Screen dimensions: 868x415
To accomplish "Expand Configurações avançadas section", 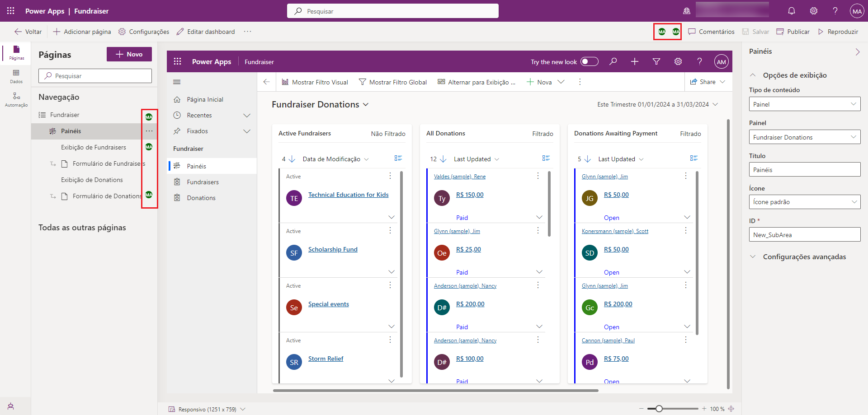I will [x=753, y=256].
